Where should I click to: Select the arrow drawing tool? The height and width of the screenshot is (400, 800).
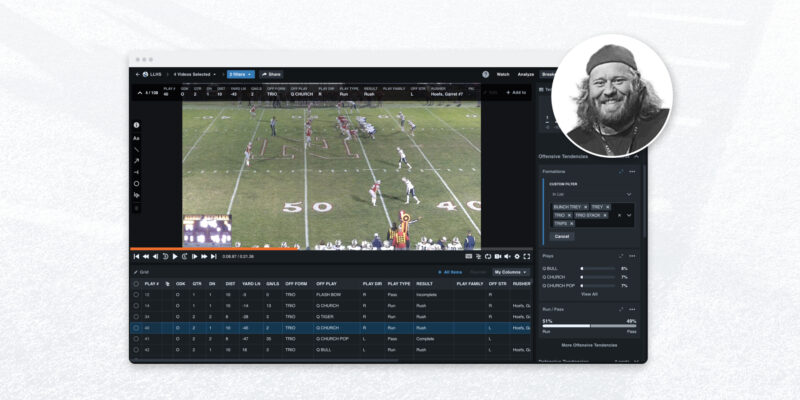coord(136,161)
